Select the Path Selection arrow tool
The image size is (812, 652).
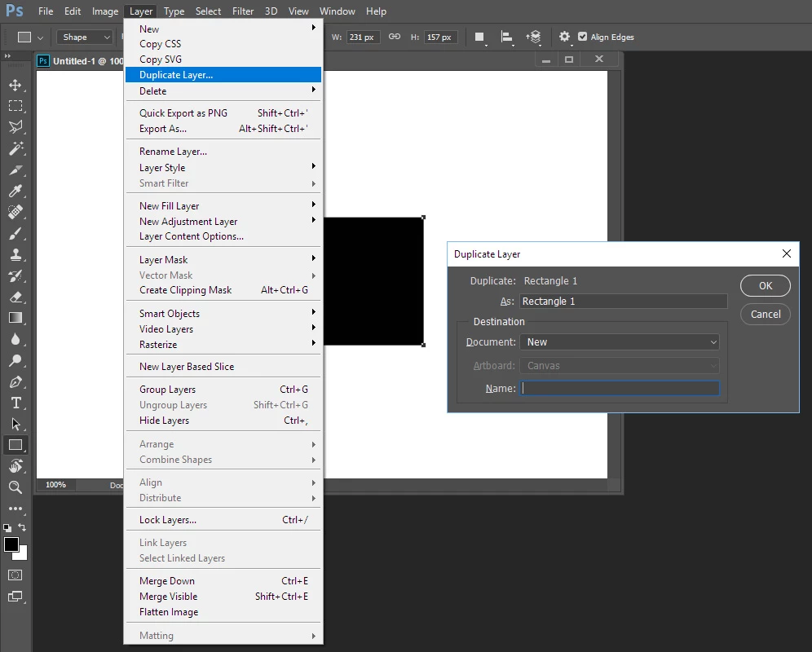(15, 424)
